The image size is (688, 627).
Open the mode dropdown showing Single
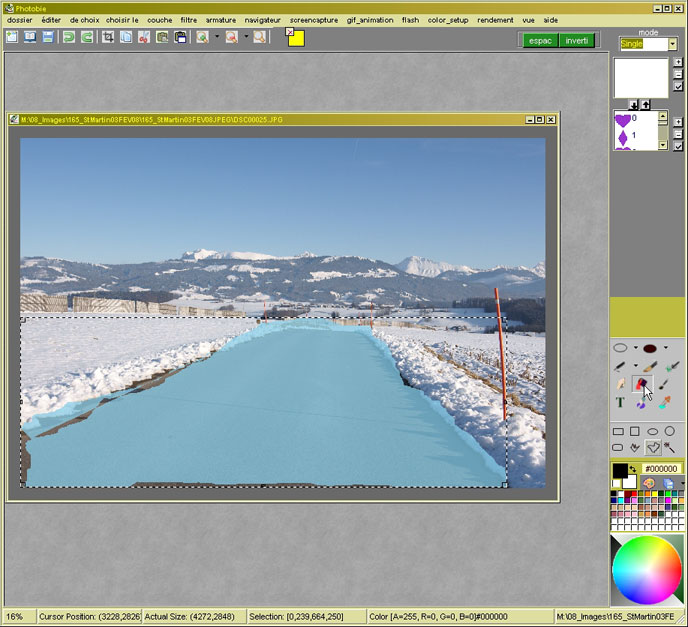[x=673, y=44]
